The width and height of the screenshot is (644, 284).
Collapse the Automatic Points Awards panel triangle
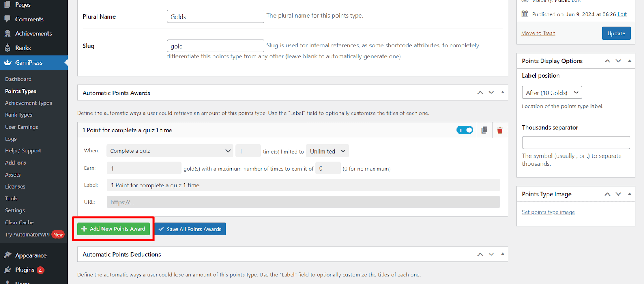(502, 92)
